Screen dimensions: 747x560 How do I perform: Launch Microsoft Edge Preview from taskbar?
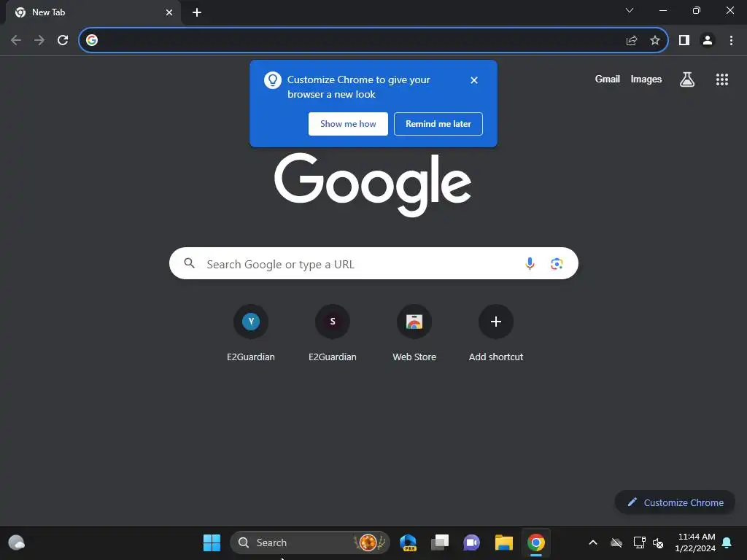409,542
